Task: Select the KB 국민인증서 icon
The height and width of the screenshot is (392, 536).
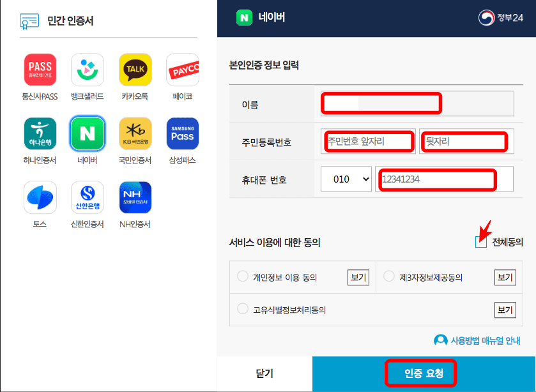Action: [135, 133]
